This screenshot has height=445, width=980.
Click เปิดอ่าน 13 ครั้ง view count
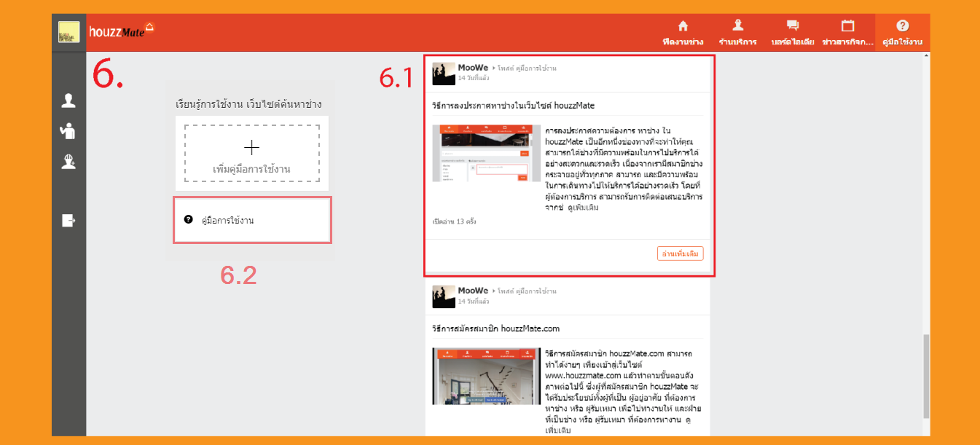pyautogui.click(x=454, y=221)
